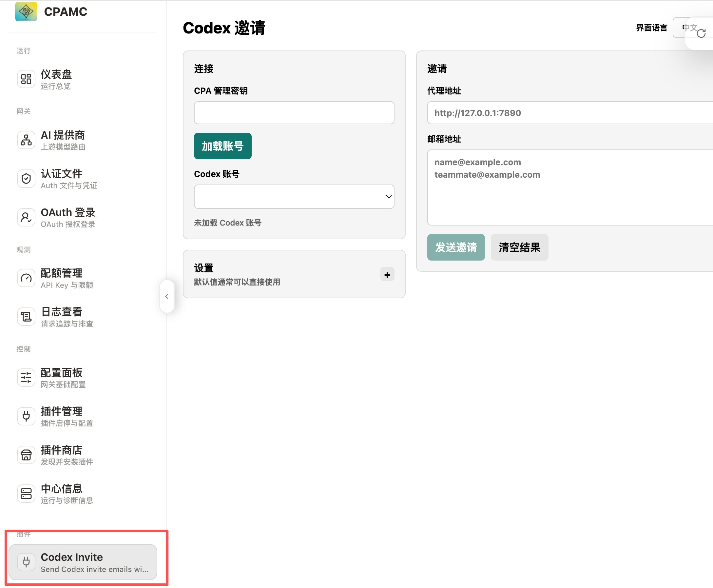This screenshot has width=713, height=588.
Task: Focus the 代理地址 input field
Action: coord(570,113)
